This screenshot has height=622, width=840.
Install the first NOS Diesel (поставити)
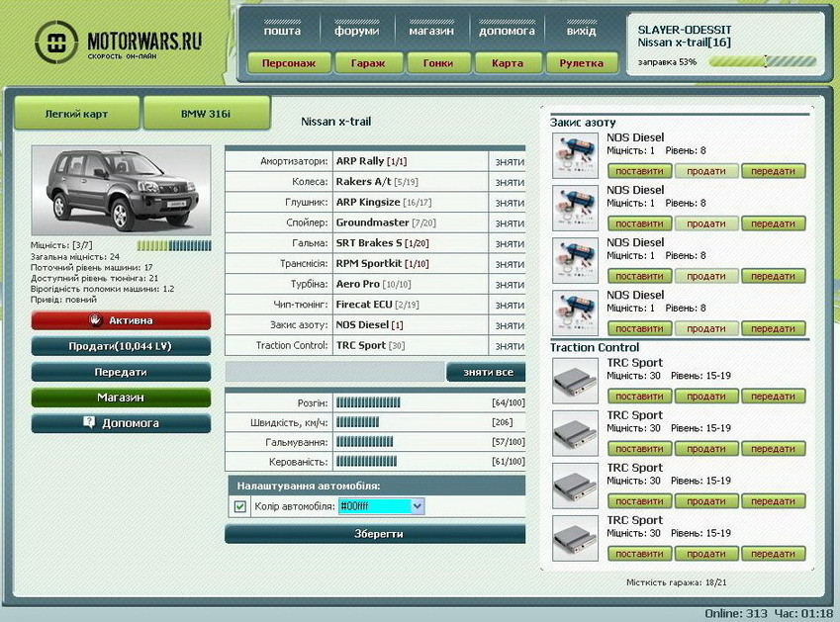pyautogui.click(x=639, y=171)
